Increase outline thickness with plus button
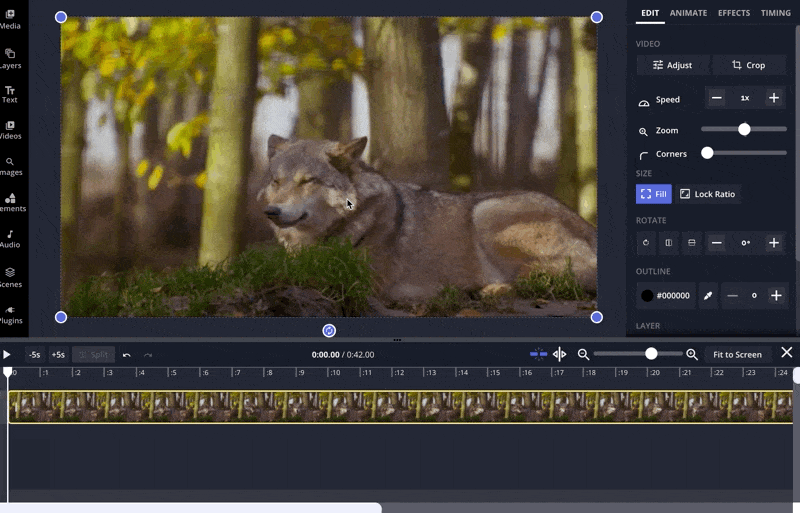 click(775, 296)
